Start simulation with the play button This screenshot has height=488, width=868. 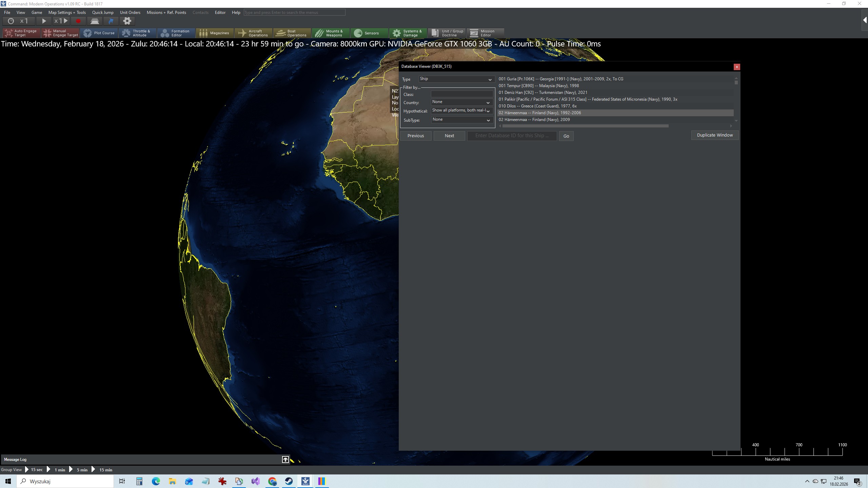point(44,21)
